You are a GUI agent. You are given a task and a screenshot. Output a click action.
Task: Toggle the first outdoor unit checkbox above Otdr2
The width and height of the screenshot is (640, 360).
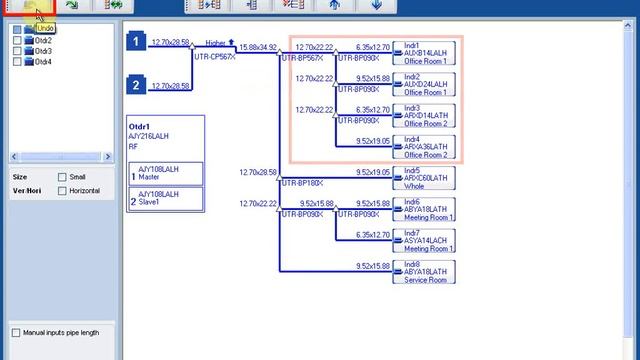pyautogui.click(x=17, y=30)
